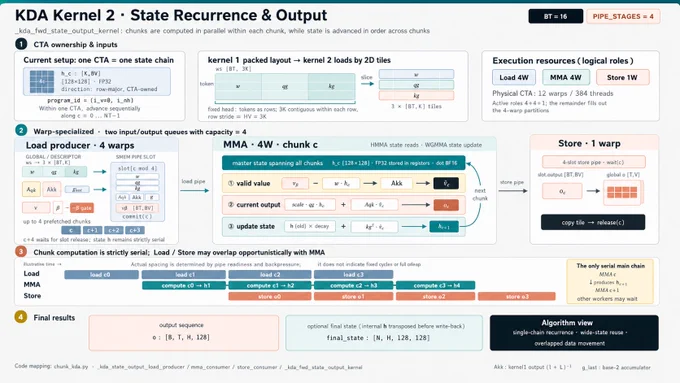Click the Akk box in valid value row
This screenshot has width=680, height=383.
click(x=396, y=183)
